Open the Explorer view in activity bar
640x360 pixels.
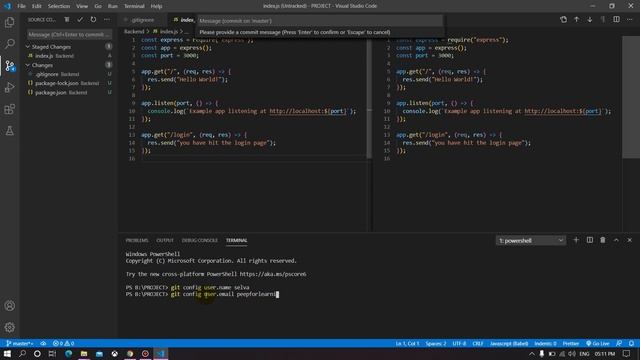10,22
